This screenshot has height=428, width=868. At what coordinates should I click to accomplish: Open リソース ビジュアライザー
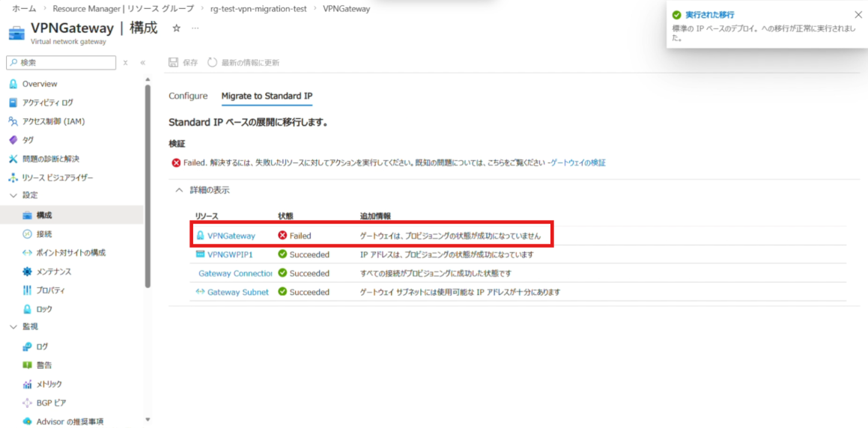tap(58, 177)
